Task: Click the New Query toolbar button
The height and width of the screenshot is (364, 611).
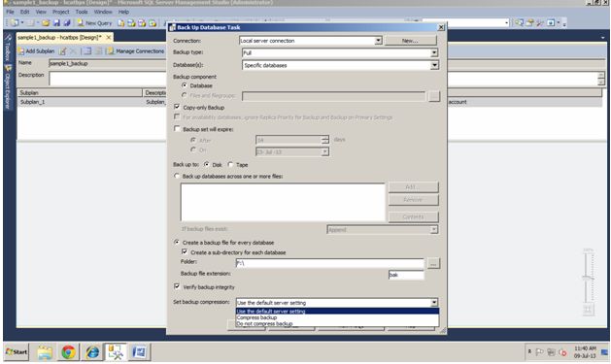Action: [x=94, y=23]
